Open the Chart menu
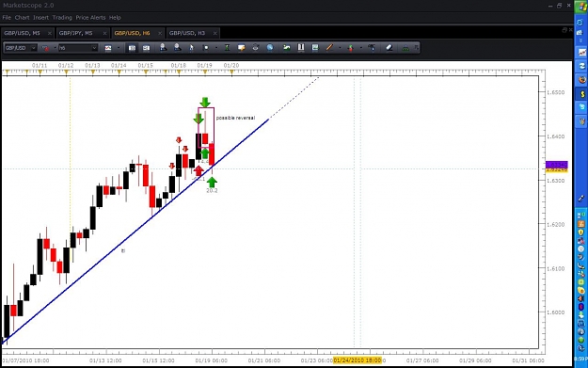Viewport: 588px width, 368px height. pos(23,18)
